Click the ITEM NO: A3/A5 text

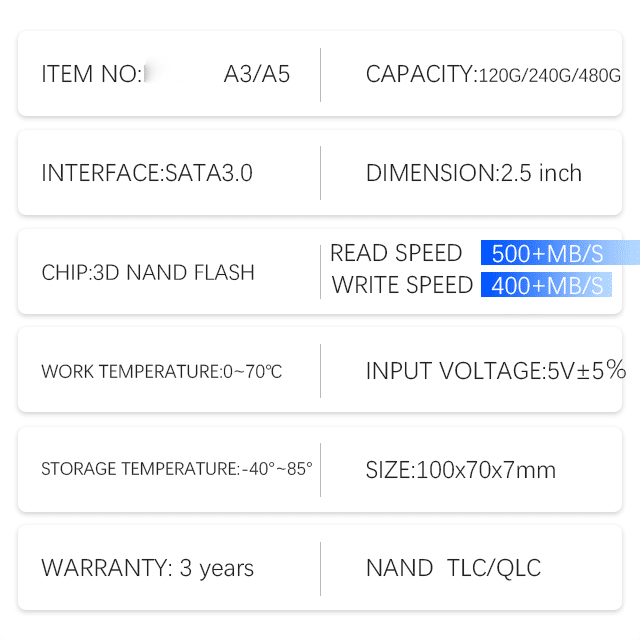click(166, 74)
